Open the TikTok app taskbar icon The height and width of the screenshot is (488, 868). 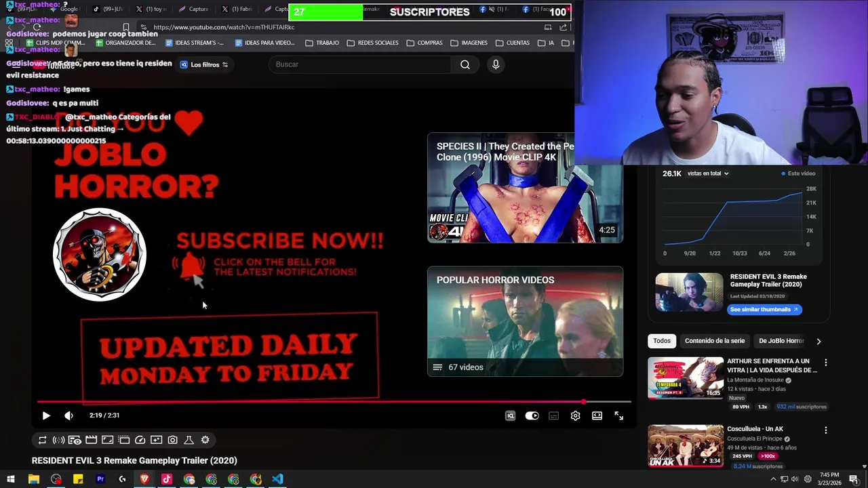tap(167, 479)
